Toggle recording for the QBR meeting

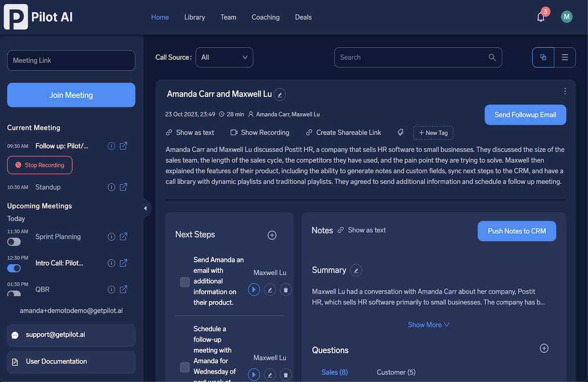[x=14, y=294]
